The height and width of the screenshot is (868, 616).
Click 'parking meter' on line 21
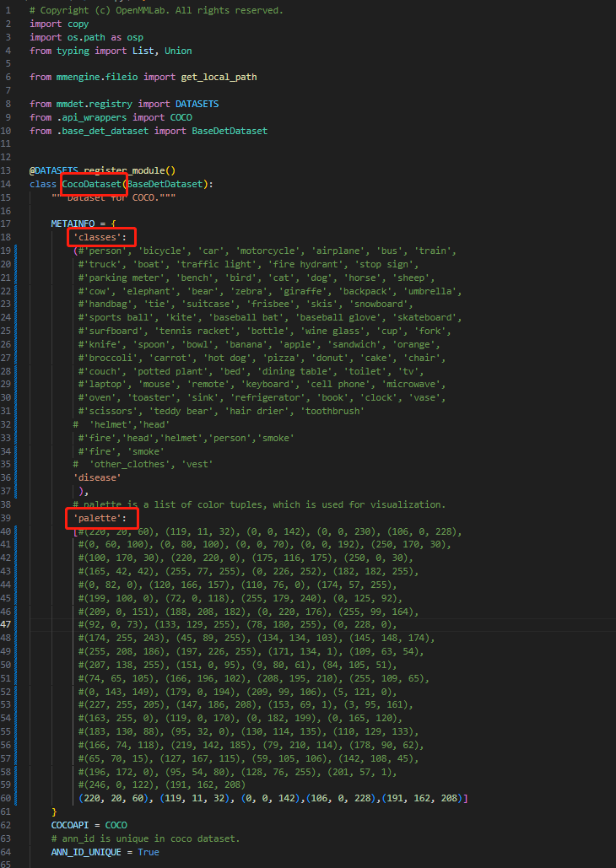coord(125,278)
